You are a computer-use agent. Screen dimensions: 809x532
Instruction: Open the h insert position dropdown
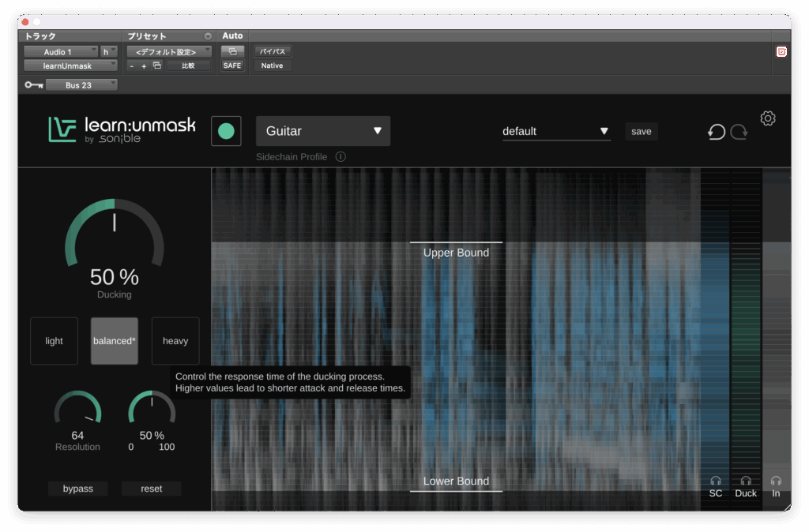108,51
